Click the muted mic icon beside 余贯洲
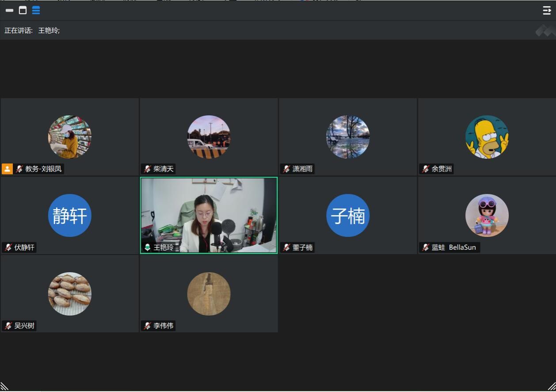The height and width of the screenshot is (392, 556). click(x=426, y=169)
